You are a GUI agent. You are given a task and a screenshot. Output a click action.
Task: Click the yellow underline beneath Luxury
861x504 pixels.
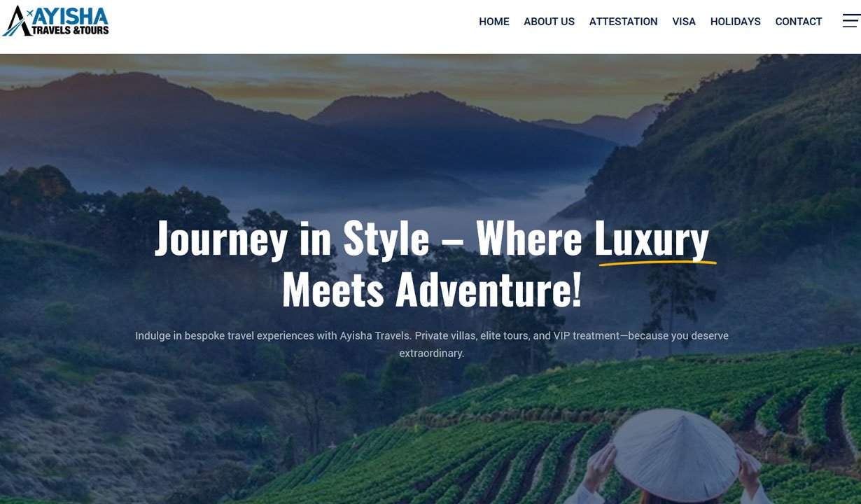click(x=658, y=263)
